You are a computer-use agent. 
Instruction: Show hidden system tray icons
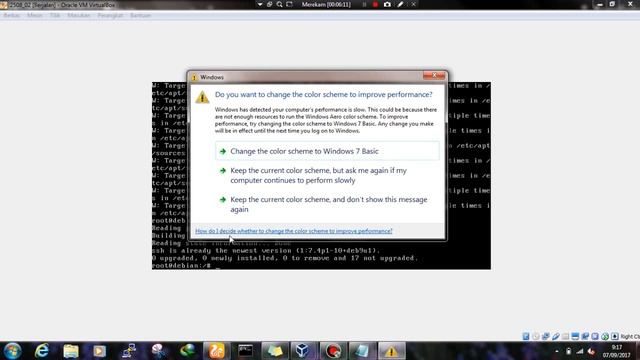coord(557,351)
